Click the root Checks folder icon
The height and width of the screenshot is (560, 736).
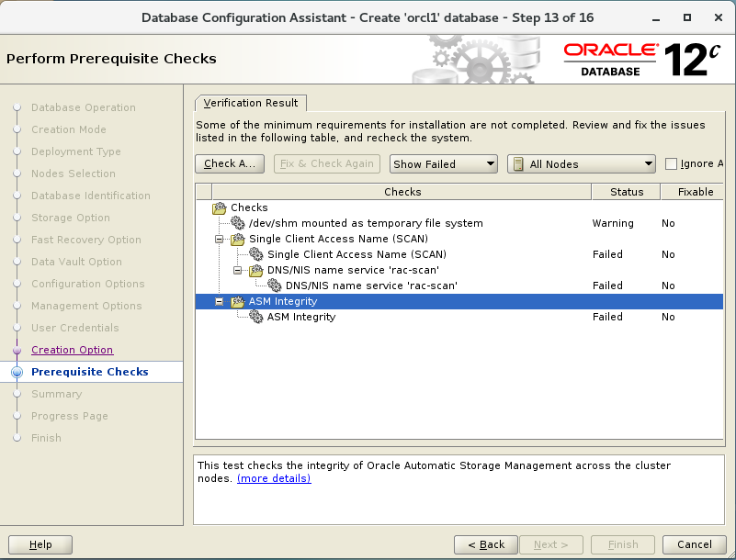pyautogui.click(x=220, y=207)
